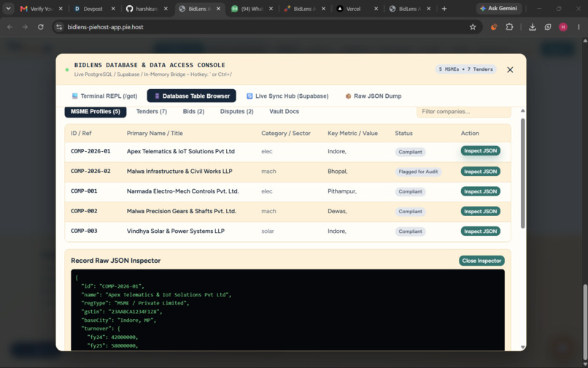Click Compliant status for COMP-003
This screenshot has width=588, height=368.
(x=410, y=231)
